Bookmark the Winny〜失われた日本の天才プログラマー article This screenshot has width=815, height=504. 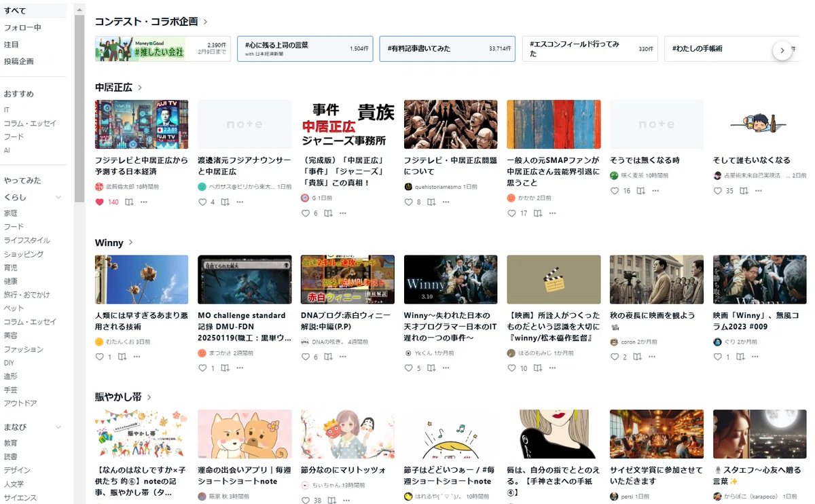pyautogui.click(x=431, y=367)
